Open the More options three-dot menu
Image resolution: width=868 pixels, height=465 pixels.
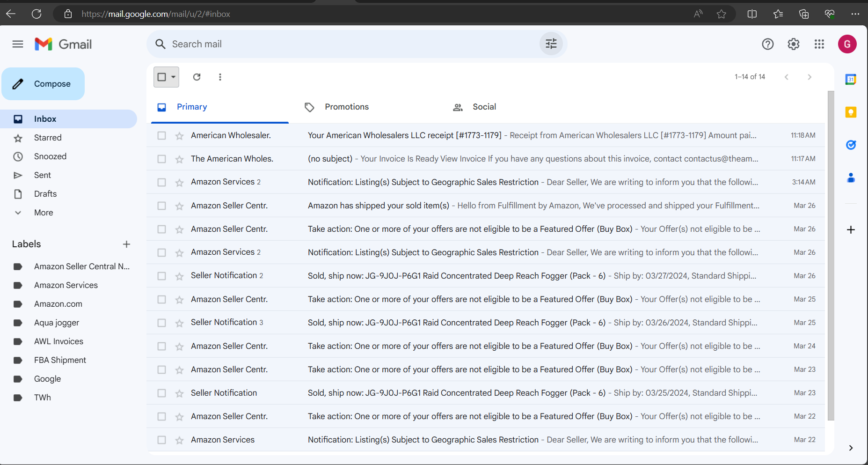(220, 77)
